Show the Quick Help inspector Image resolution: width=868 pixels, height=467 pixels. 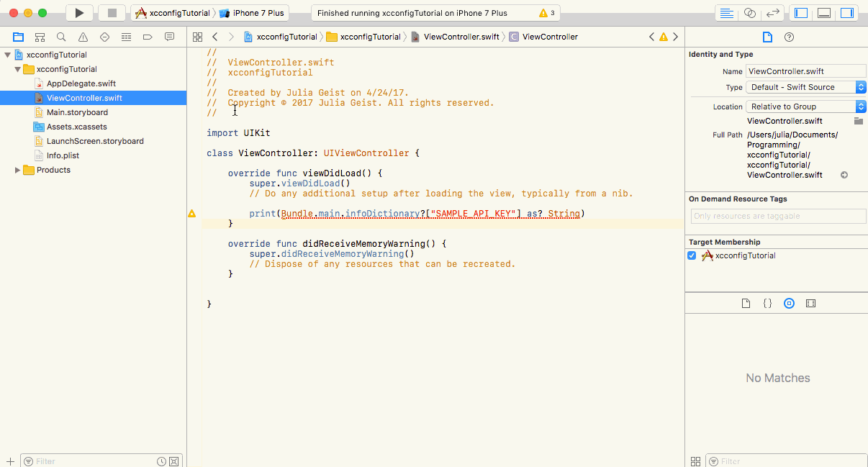point(789,37)
